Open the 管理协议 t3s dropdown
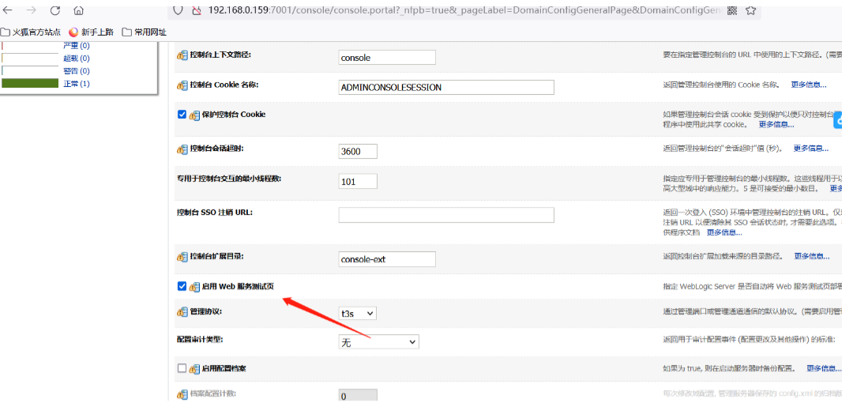The width and height of the screenshot is (868, 410). [x=357, y=314]
